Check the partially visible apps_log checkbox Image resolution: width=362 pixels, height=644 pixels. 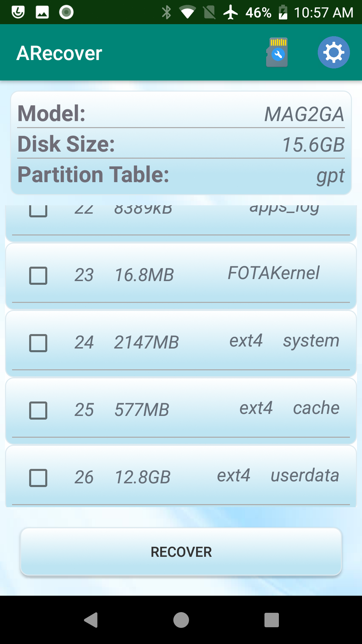38,211
